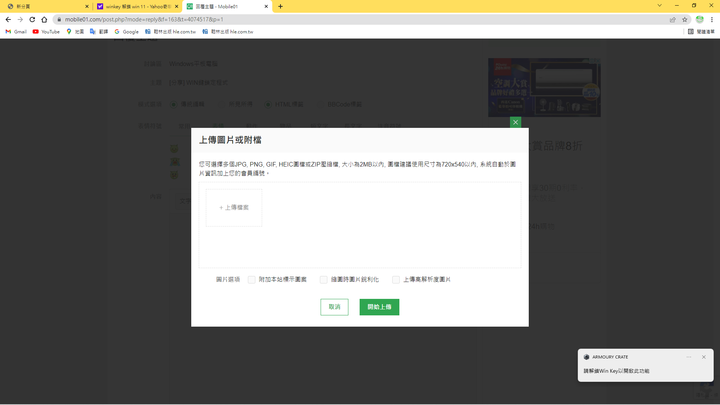The image size is (720, 405).
Task: Expand the tab search chevron
Action: click(659, 6)
